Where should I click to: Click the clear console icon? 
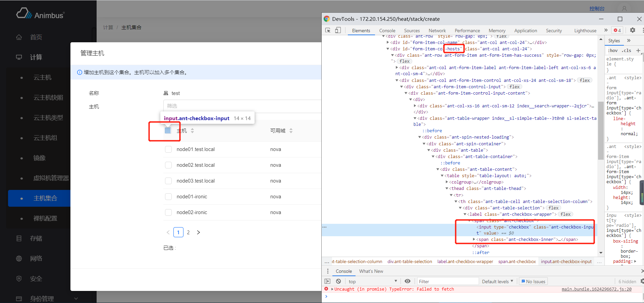(x=338, y=282)
